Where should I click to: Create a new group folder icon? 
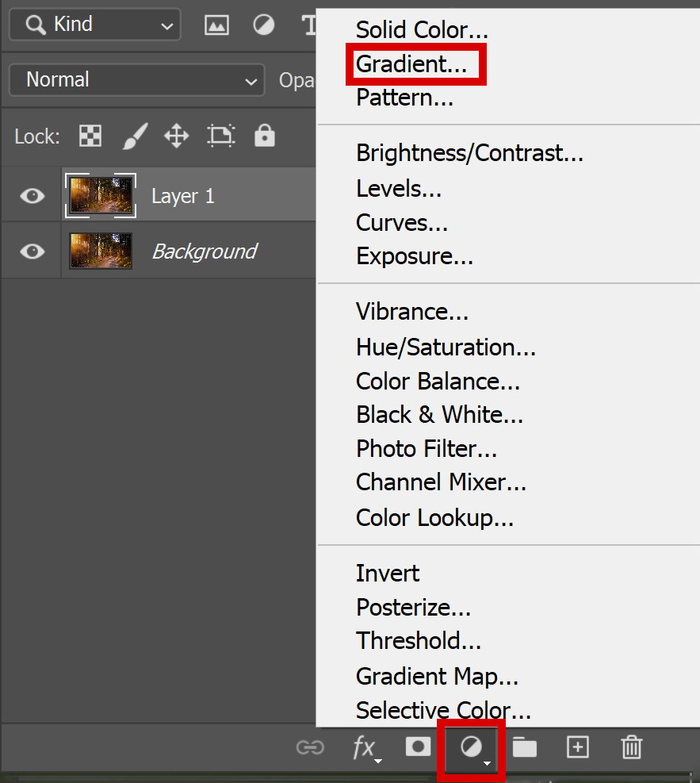point(524,747)
